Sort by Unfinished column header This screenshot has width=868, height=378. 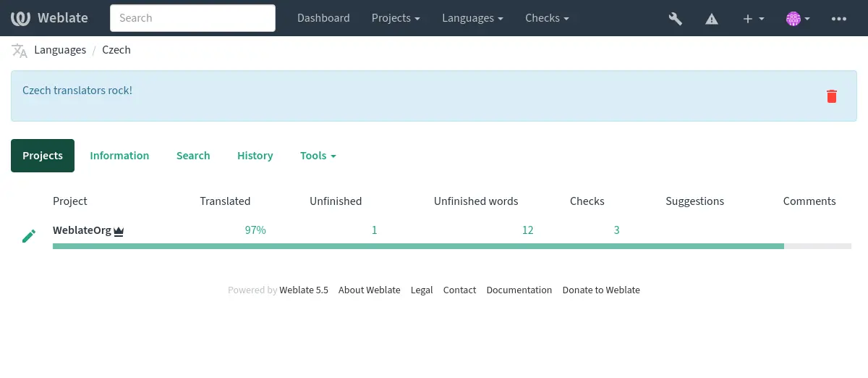click(x=336, y=201)
